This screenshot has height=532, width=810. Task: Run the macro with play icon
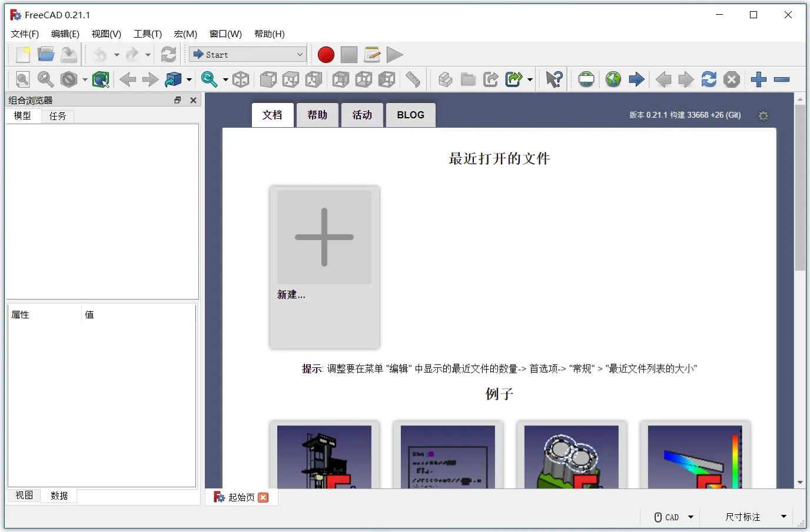(x=394, y=55)
